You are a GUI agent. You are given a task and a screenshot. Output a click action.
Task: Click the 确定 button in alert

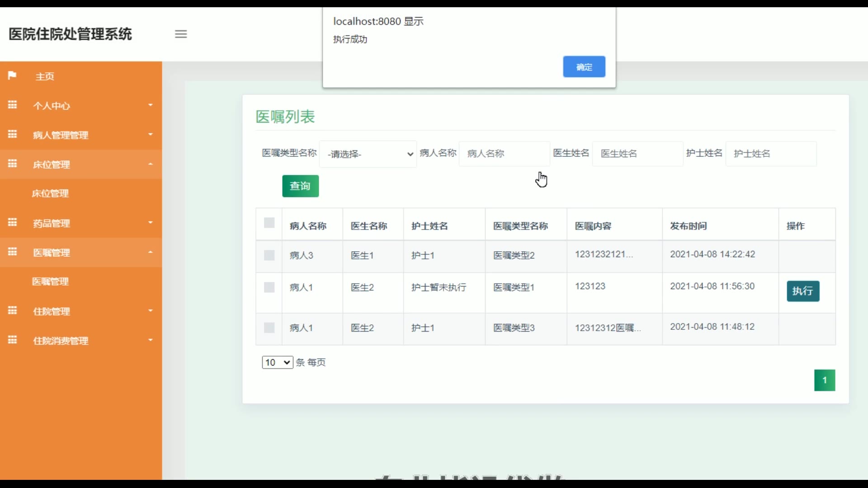584,67
